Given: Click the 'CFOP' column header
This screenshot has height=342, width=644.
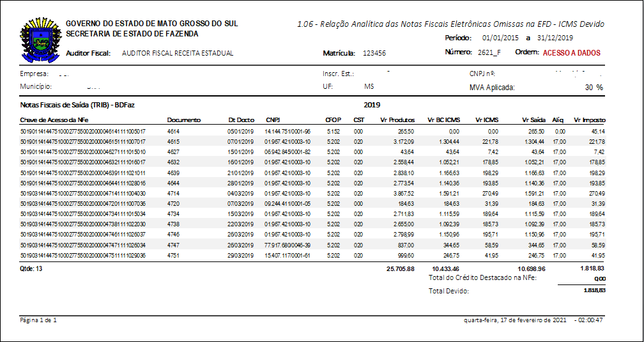Looking at the screenshot, I should [333, 120].
